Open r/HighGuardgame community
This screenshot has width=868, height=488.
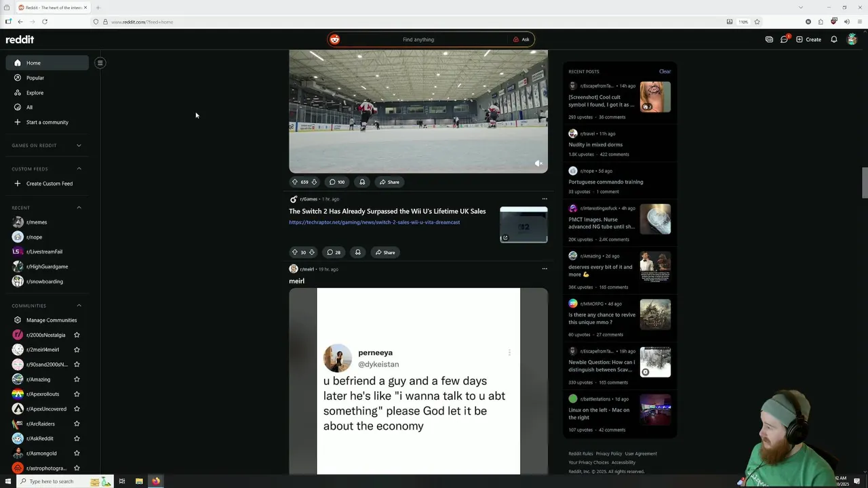click(x=47, y=266)
